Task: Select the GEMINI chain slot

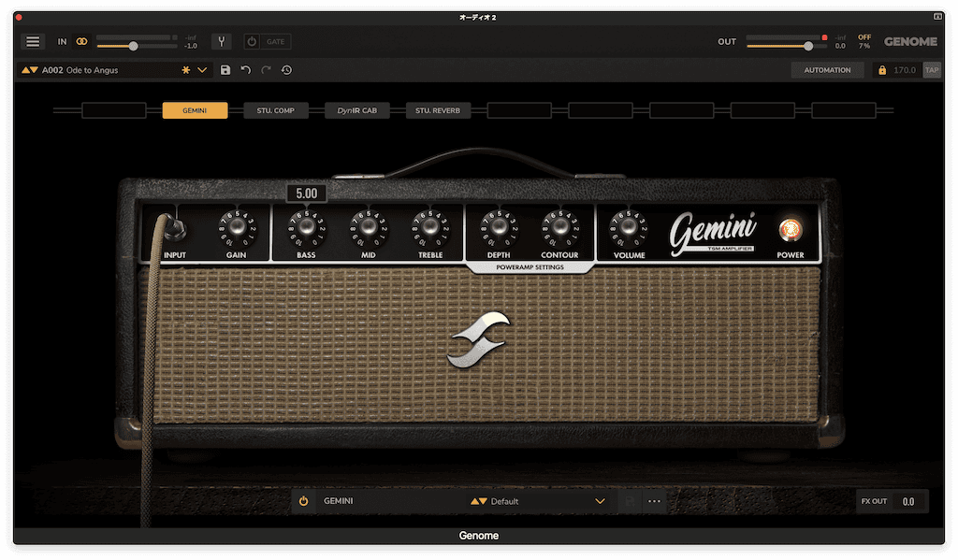Action: pos(195,110)
